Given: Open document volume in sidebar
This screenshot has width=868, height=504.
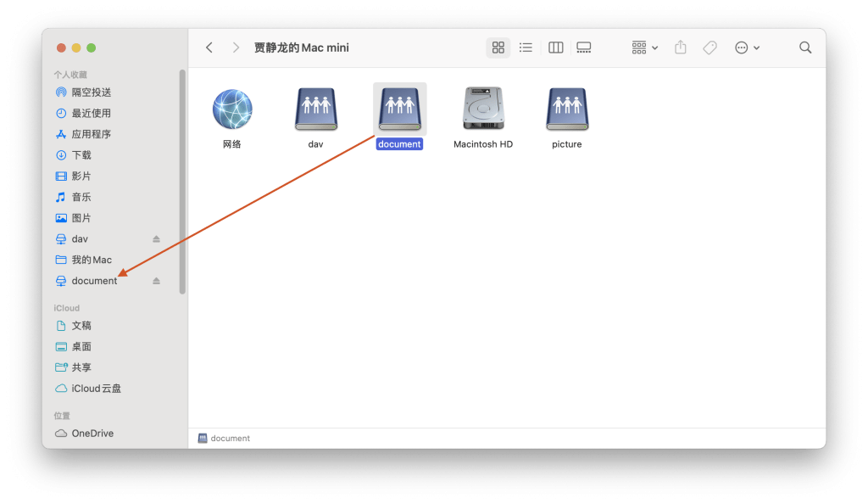Looking at the screenshot, I should click(x=94, y=282).
